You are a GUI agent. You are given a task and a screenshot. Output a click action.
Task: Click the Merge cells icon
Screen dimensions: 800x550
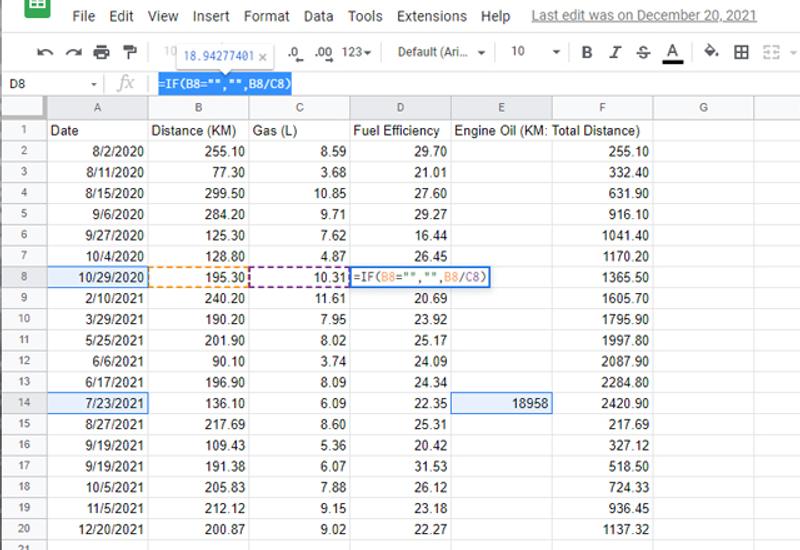(x=771, y=52)
